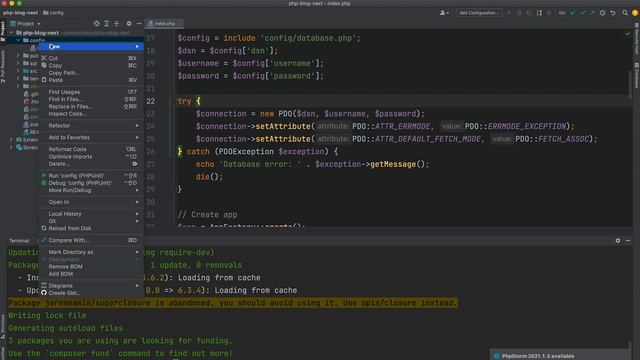Viewport: 640px width, 360px height.
Task: Expand the Open In submenu
Action: click(x=91, y=202)
